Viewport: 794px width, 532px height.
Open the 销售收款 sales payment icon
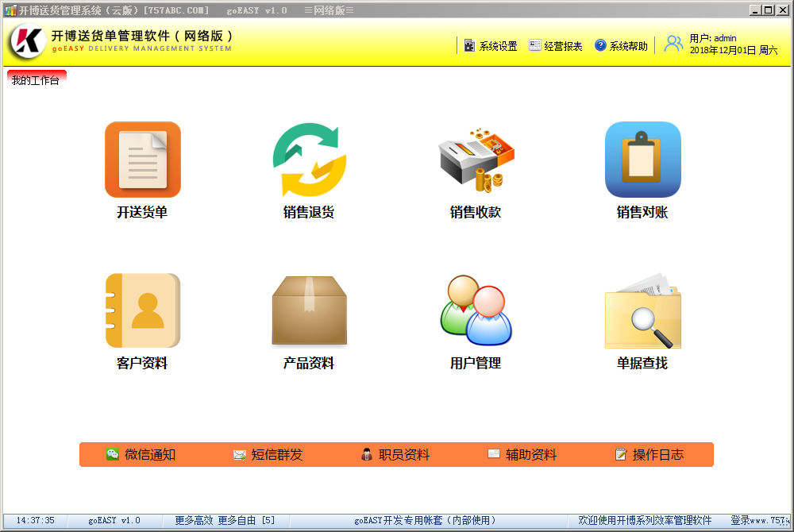tap(476, 160)
